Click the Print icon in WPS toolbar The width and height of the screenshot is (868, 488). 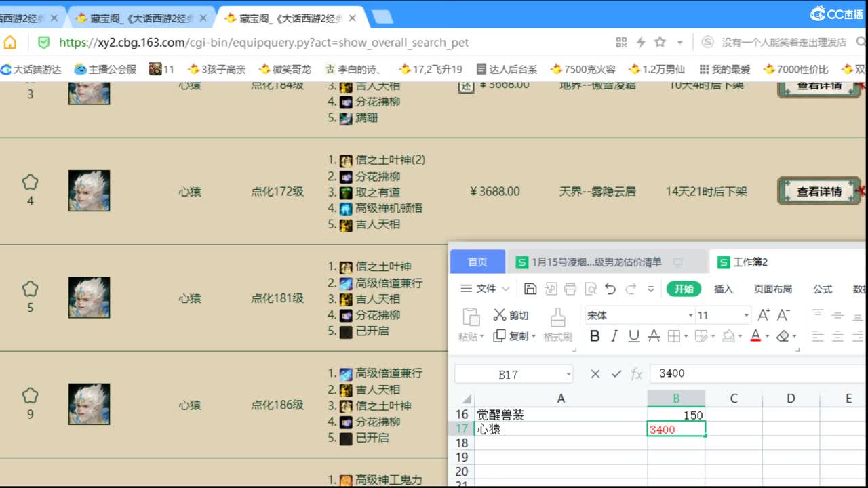570,289
